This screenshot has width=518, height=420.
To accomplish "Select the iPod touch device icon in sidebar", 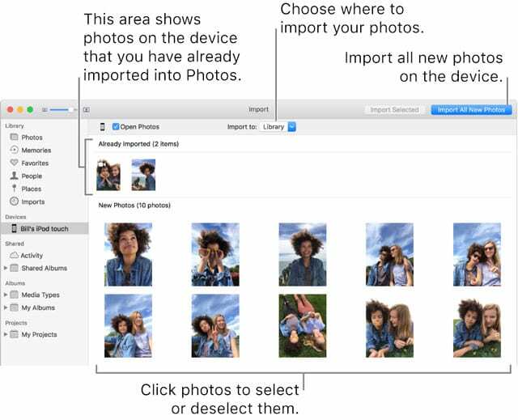I will (x=15, y=228).
